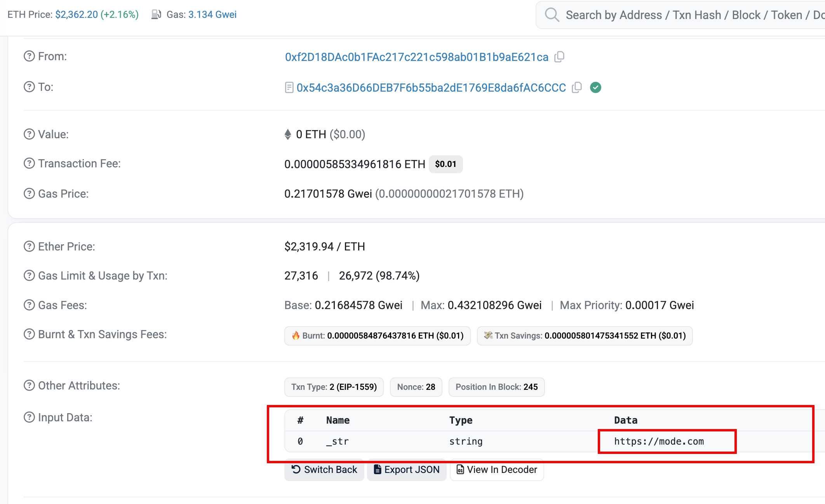This screenshot has height=504, width=825.
Task: Click the Type column header
Action: click(x=461, y=420)
